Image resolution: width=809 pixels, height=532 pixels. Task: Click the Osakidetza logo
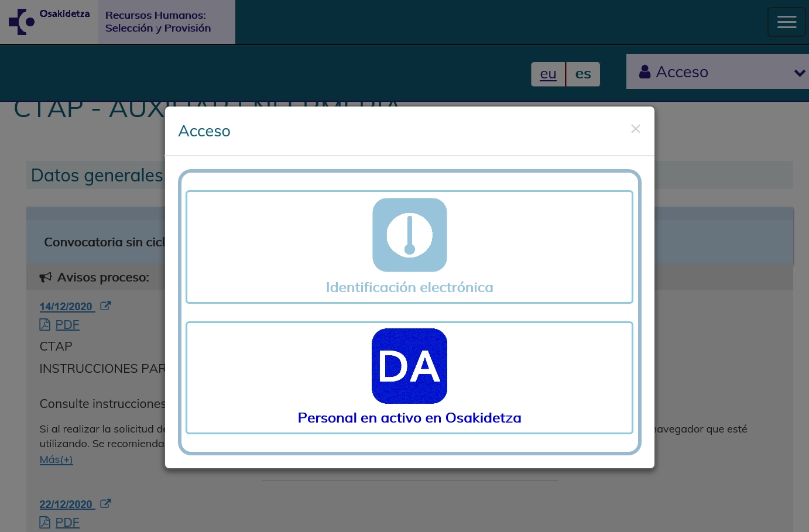point(50,22)
